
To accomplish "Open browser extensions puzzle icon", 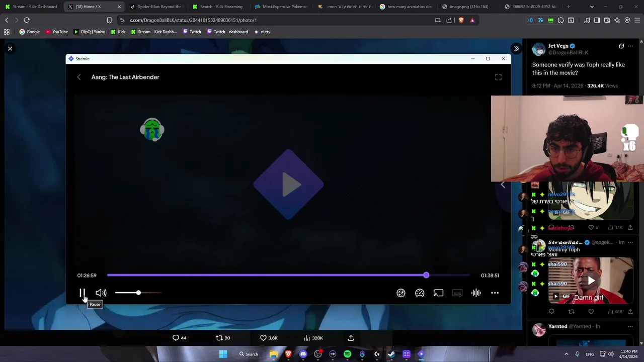I will tap(561, 20).
